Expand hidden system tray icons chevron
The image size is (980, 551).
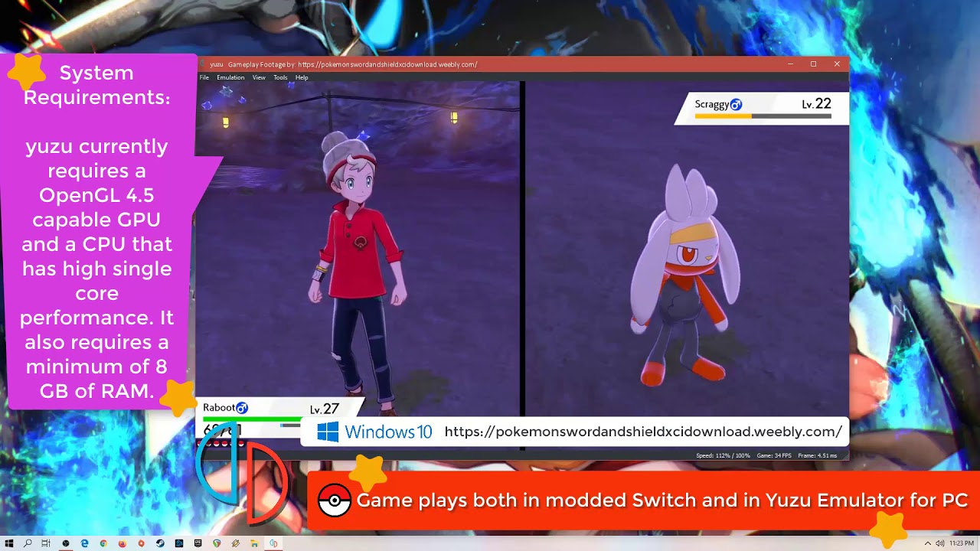[x=928, y=543]
